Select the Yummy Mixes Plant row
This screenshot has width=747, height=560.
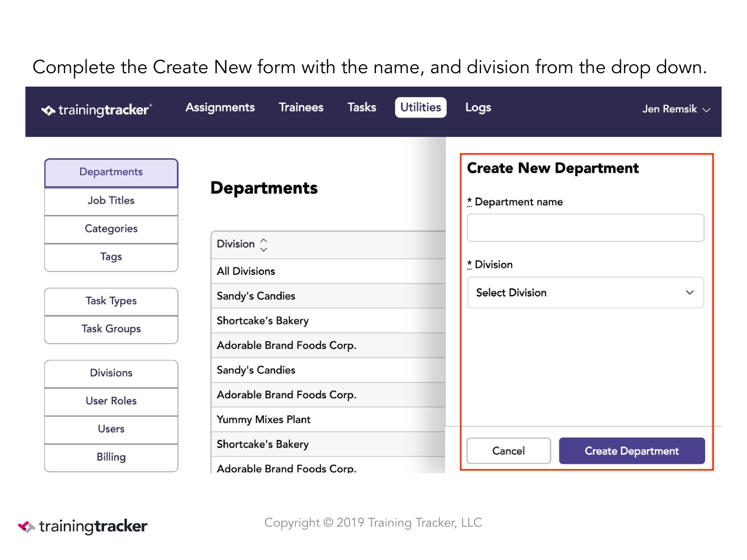coord(328,420)
